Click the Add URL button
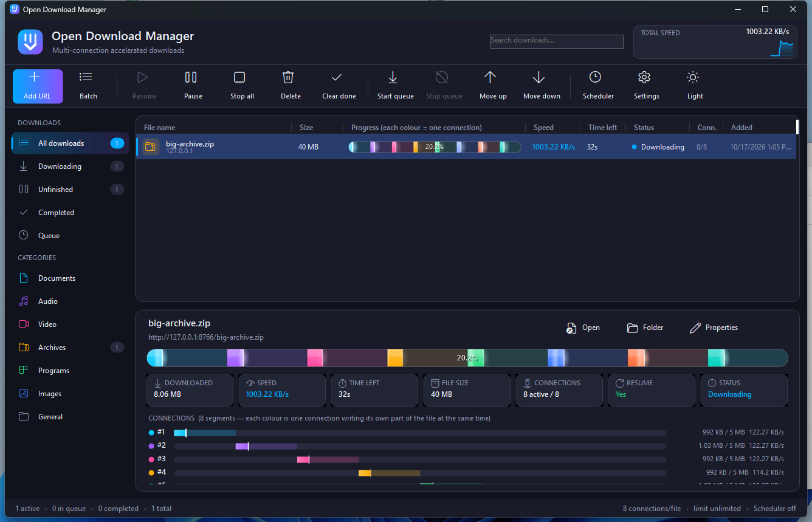 [38, 86]
